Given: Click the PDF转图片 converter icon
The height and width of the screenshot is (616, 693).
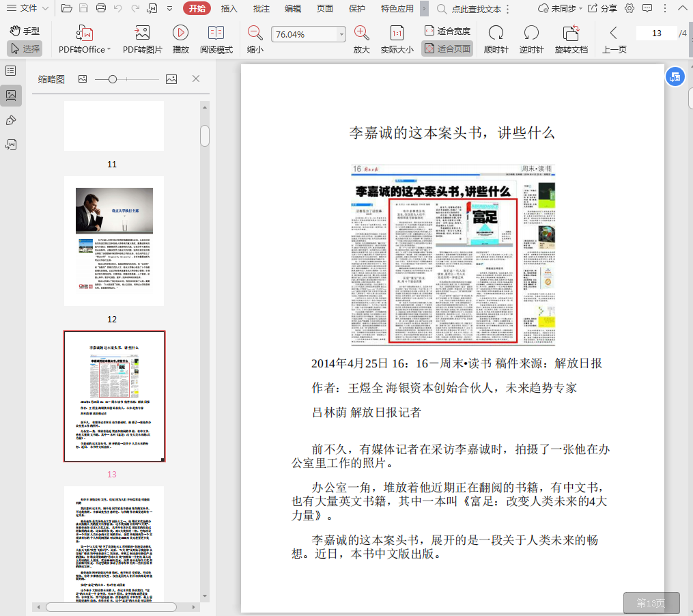Looking at the screenshot, I should [x=142, y=39].
